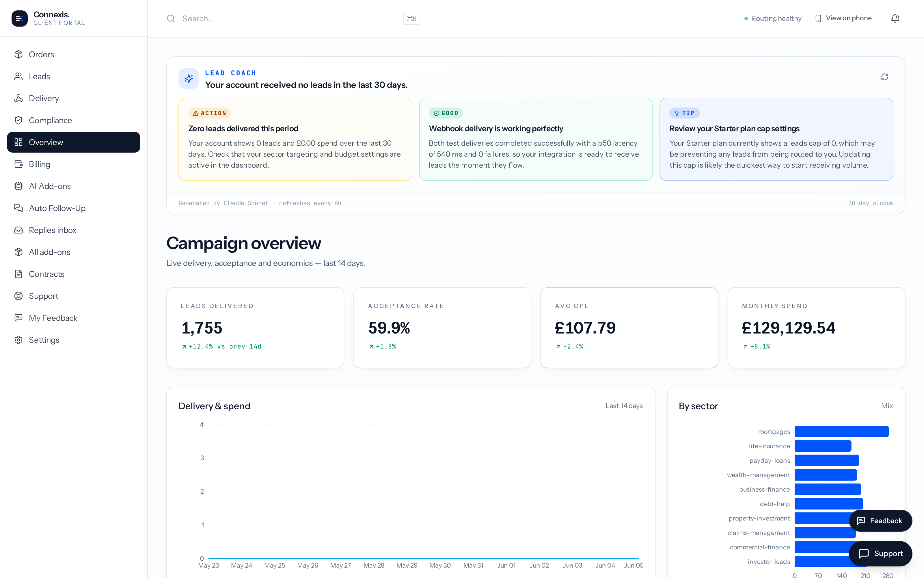The image size is (924, 578).
Task: Click the Lead Coach sparkle icon
Action: point(189,78)
